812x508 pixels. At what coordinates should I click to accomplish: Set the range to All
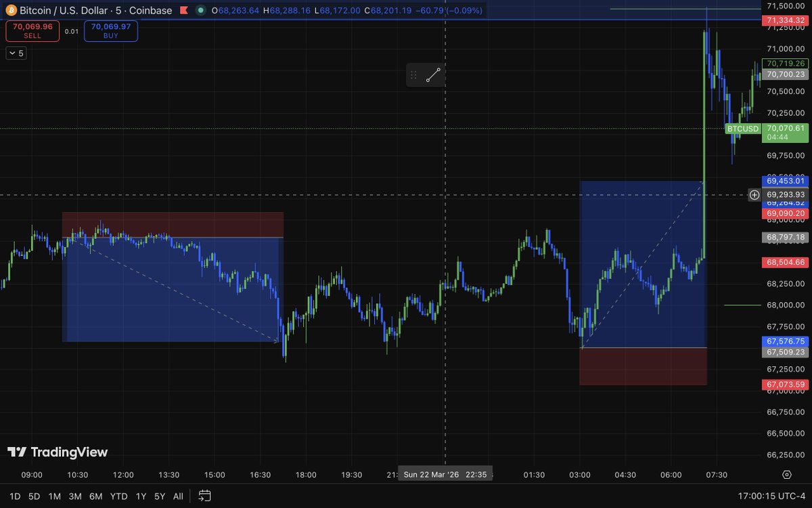click(x=178, y=496)
